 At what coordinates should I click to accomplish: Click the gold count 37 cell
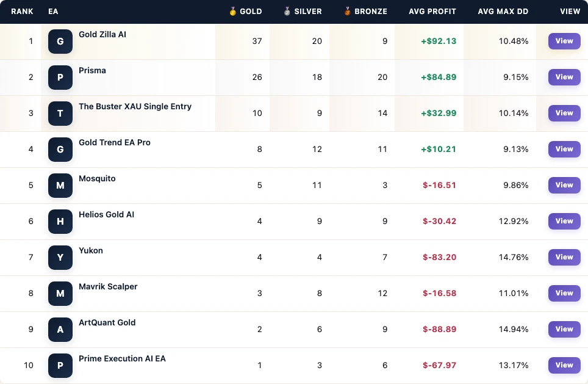(257, 42)
